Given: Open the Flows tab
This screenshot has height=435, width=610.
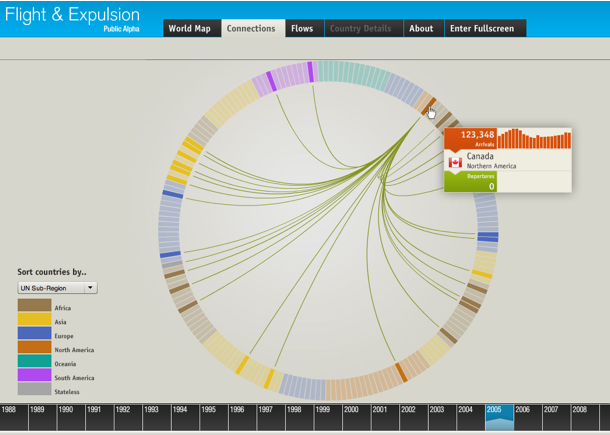Looking at the screenshot, I should (x=302, y=28).
